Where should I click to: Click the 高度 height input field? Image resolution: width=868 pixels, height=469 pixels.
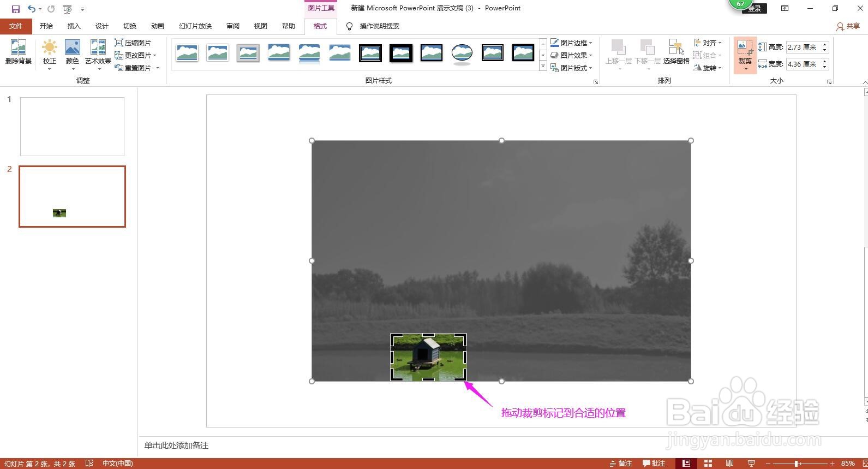[x=803, y=48]
